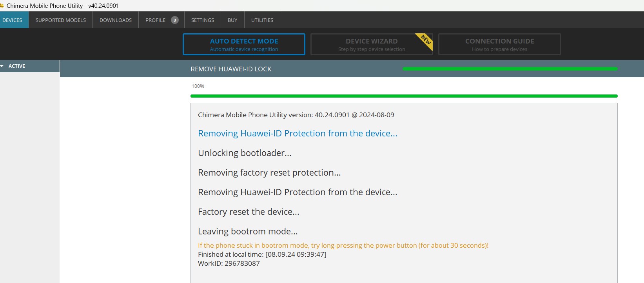Click the Chimera version info line
Screen dimensions: 644x283
(296, 115)
